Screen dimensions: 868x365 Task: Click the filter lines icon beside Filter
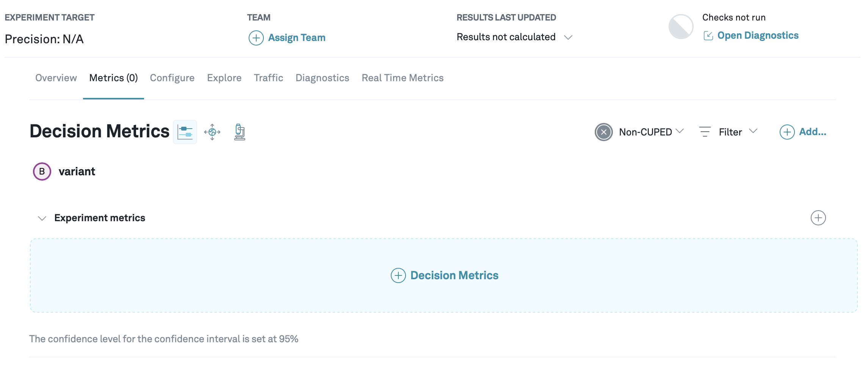point(704,132)
